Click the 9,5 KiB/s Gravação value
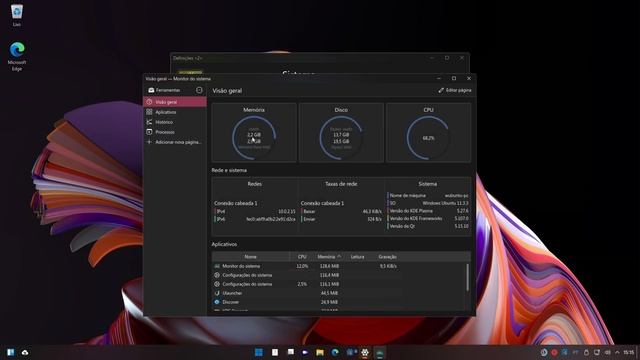 (x=388, y=266)
